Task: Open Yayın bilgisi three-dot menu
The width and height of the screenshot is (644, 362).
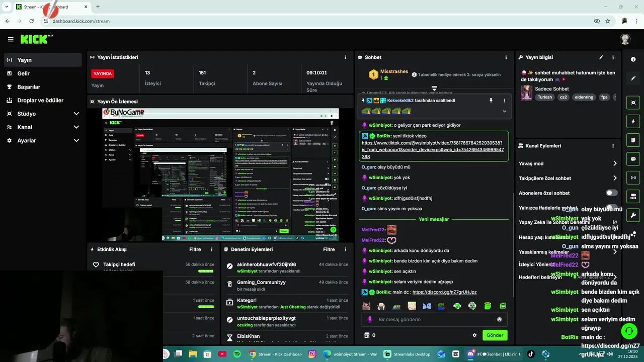Action: point(613,57)
